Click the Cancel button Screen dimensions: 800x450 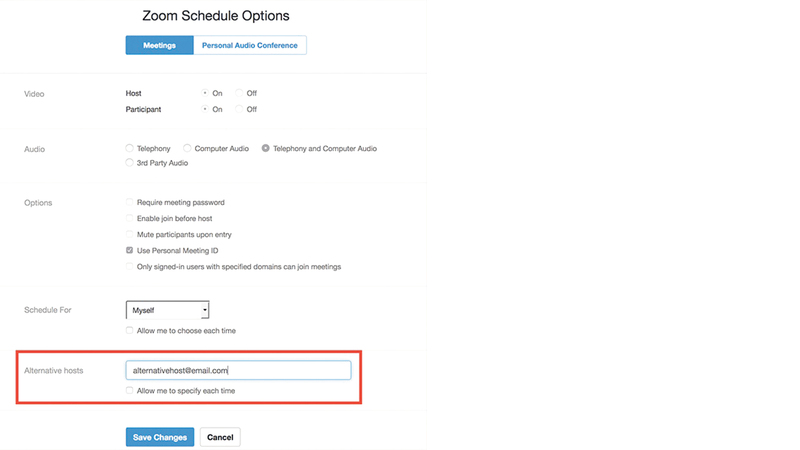point(220,437)
